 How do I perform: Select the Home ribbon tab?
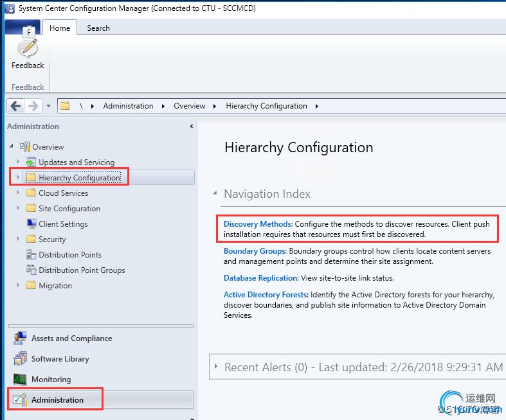point(60,28)
